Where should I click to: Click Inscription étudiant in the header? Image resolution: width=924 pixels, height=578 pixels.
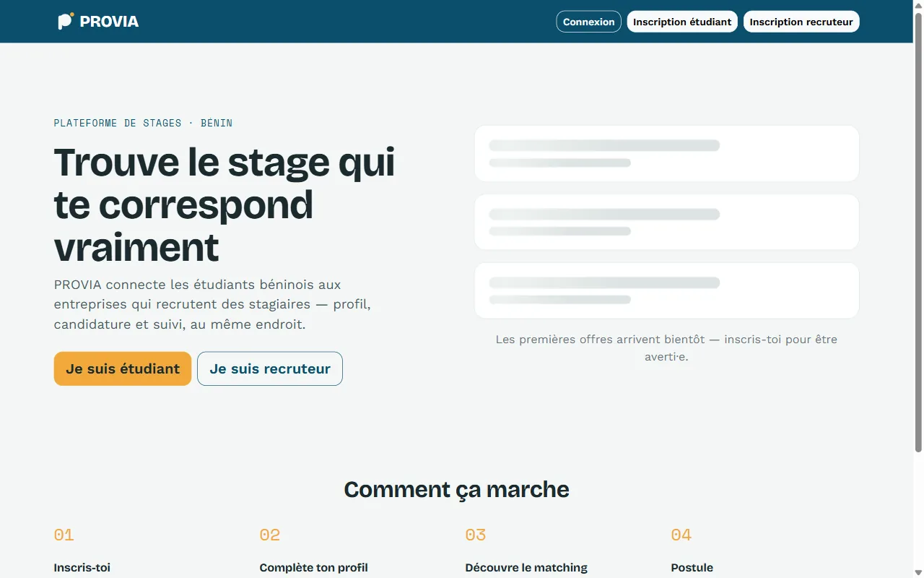click(x=682, y=22)
